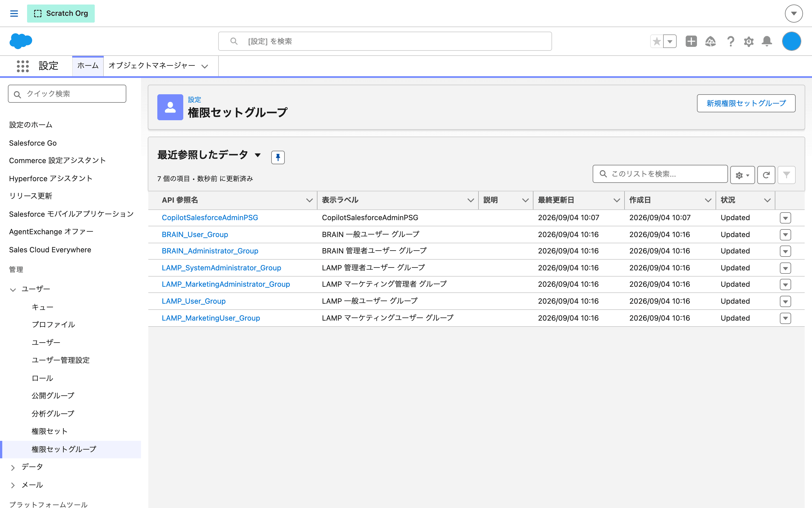Image resolution: width=812 pixels, height=508 pixels.
Task: Open プロファイル in sidebar
Action: tap(53, 324)
